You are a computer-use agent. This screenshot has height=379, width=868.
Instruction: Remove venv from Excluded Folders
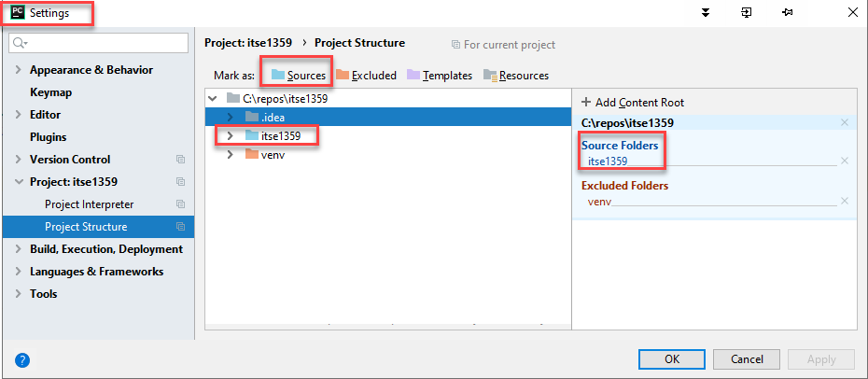(x=844, y=201)
